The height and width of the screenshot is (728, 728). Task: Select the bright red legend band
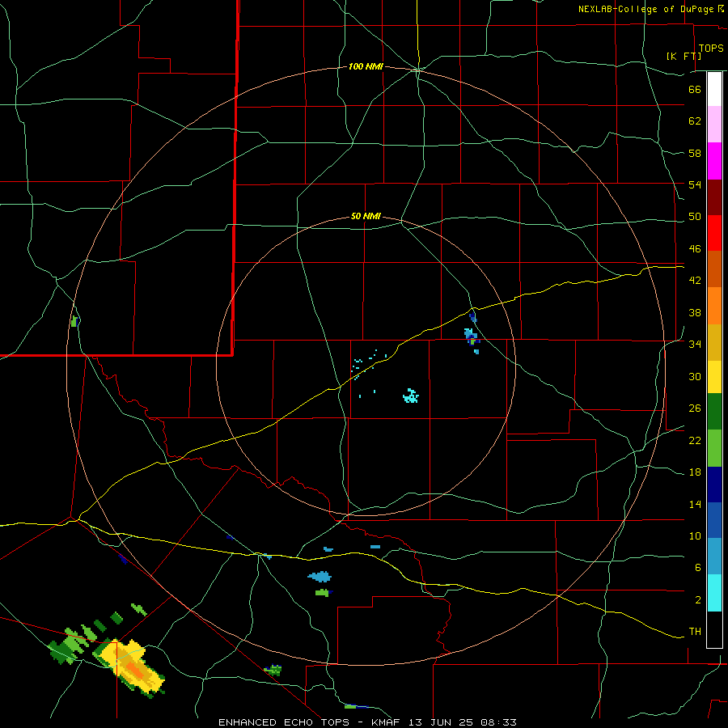coord(714,233)
